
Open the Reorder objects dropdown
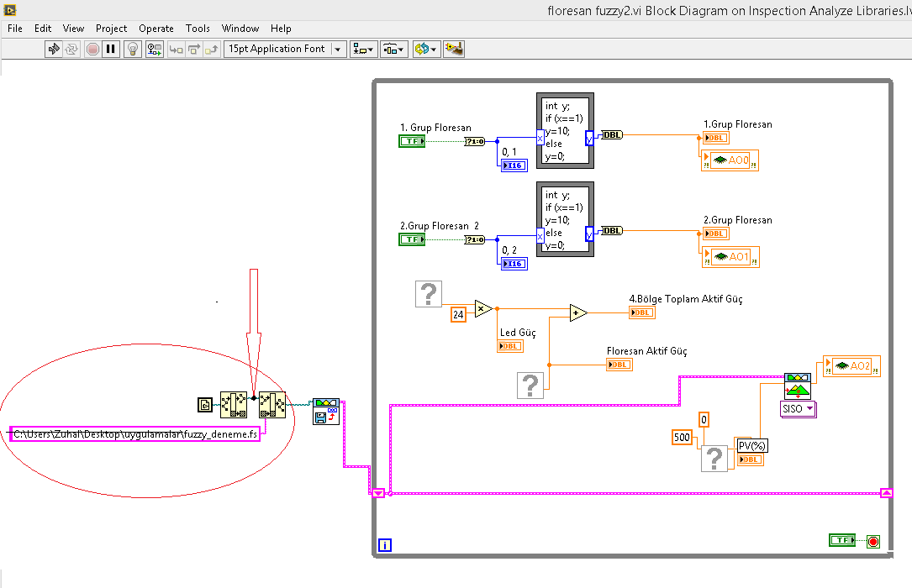pos(426,49)
